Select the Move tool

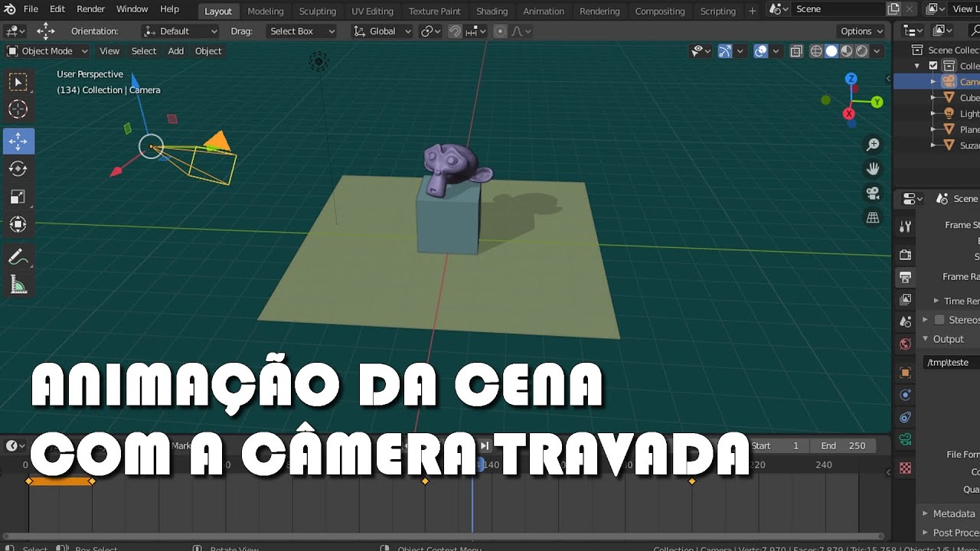pos(18,142)
